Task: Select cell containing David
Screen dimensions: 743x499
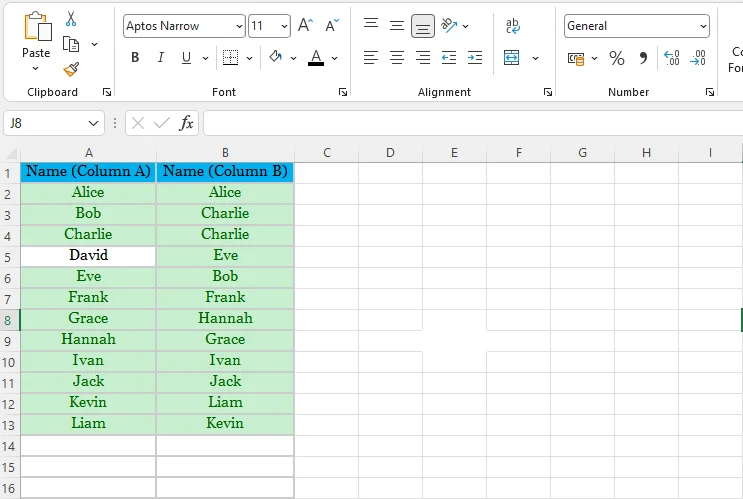Action: (89, 256)
